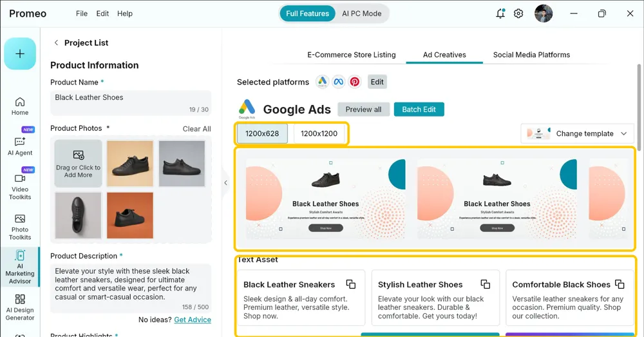Click the right-side vertical scrollbar
Screen dimensions: 644x337
point(639,107)
